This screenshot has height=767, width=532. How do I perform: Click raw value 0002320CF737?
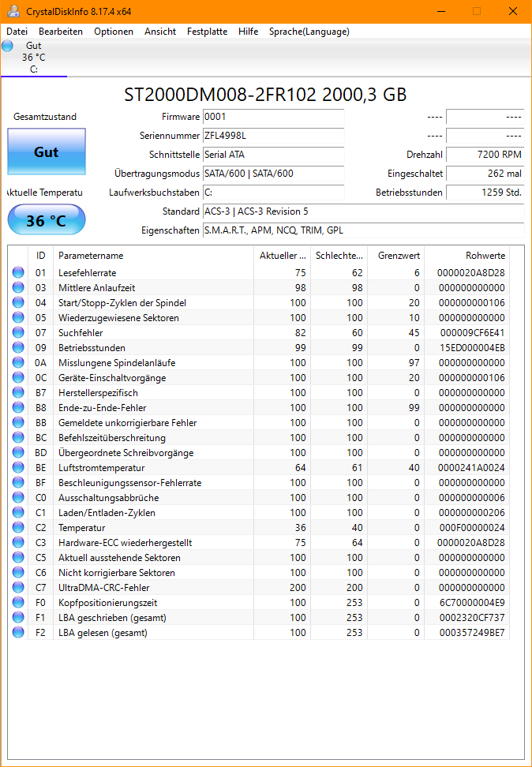coord(471,619)
